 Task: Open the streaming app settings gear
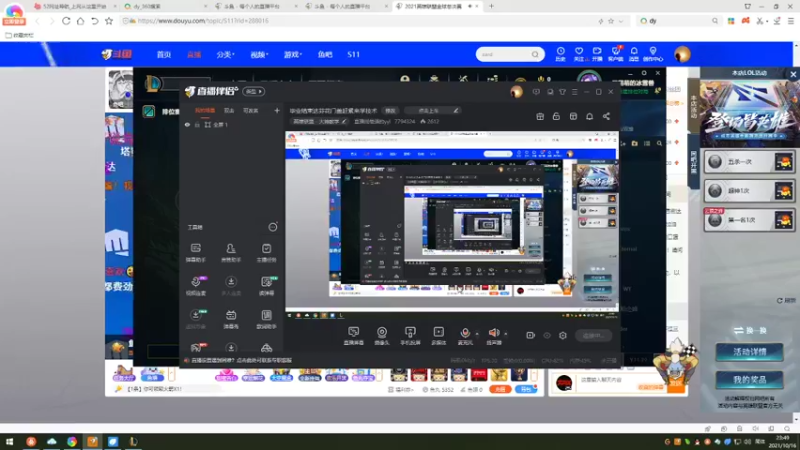pos(563,335)
